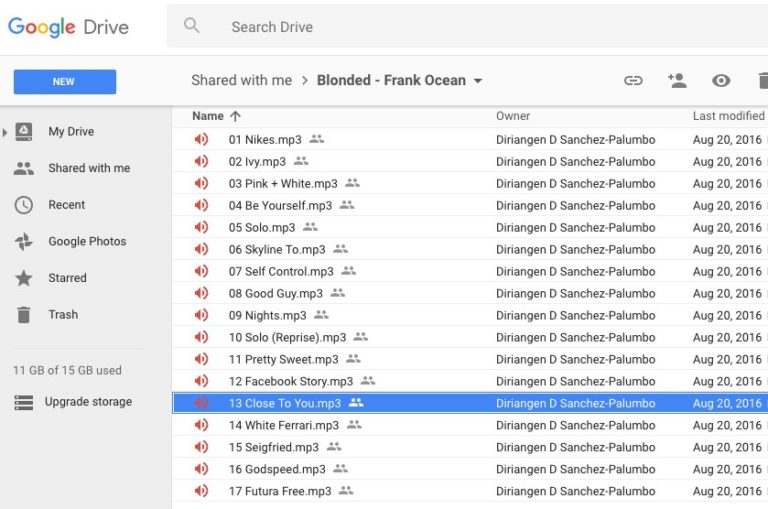
Task: Toggle the Name sort direction arrow
Action: point(236,116)
